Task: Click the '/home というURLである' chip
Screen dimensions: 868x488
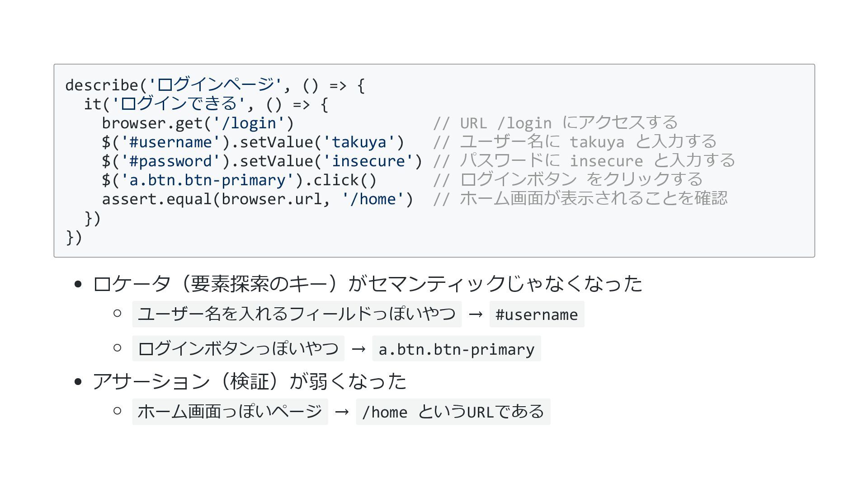Action: (x=453, y=412)
